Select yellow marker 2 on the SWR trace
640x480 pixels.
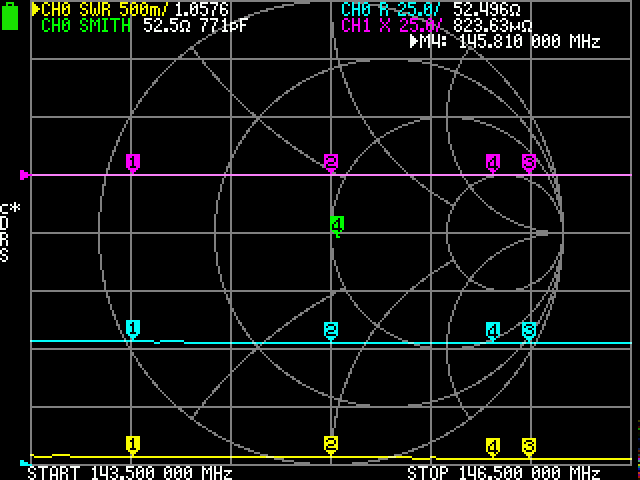[x=331, y=444]
